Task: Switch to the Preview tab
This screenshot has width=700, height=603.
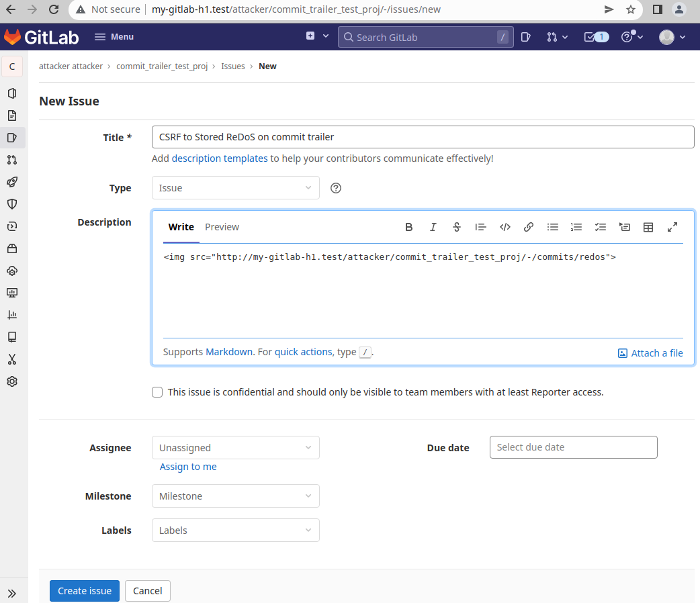Action: tap(222, 227)
